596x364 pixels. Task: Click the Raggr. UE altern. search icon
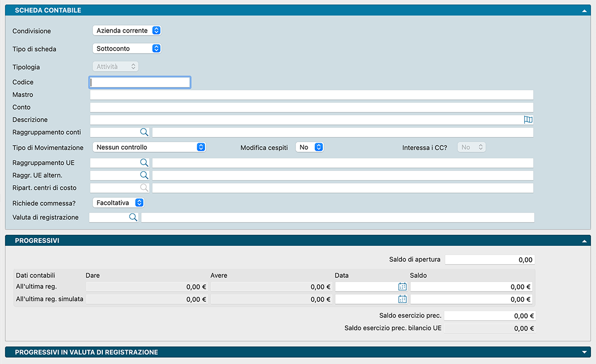[144, 175]
